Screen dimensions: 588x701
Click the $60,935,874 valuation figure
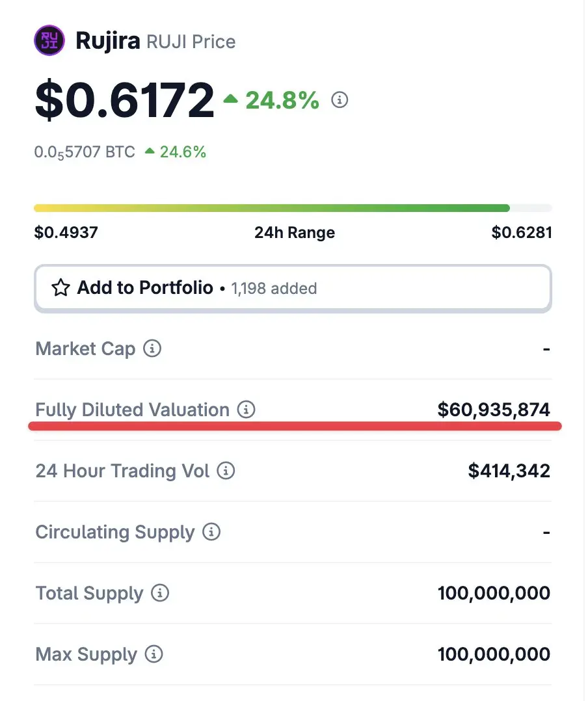coord(494,410)
